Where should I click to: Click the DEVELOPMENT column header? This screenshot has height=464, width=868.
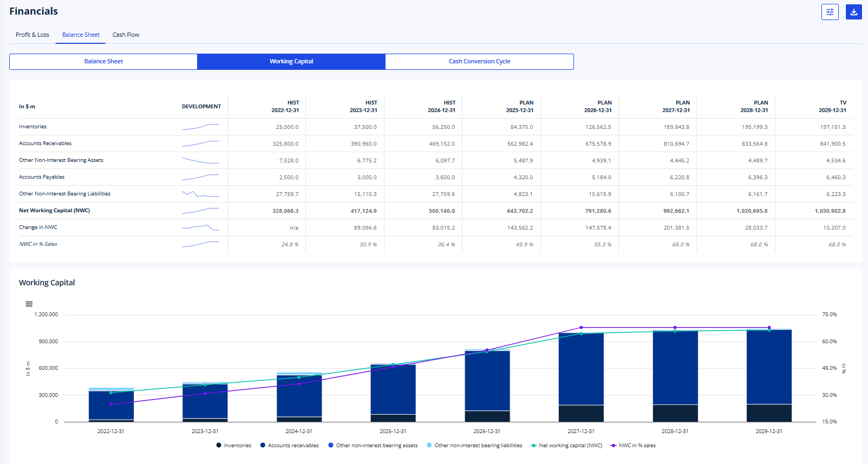pyautogui.click(x=201, y=107)
